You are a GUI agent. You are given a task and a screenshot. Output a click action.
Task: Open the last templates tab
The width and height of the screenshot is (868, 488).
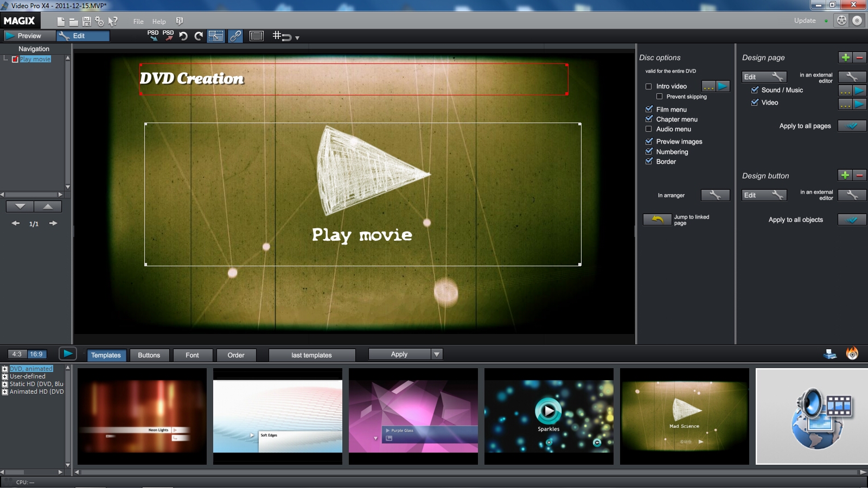pyautogui.click(x=311, y=355)
